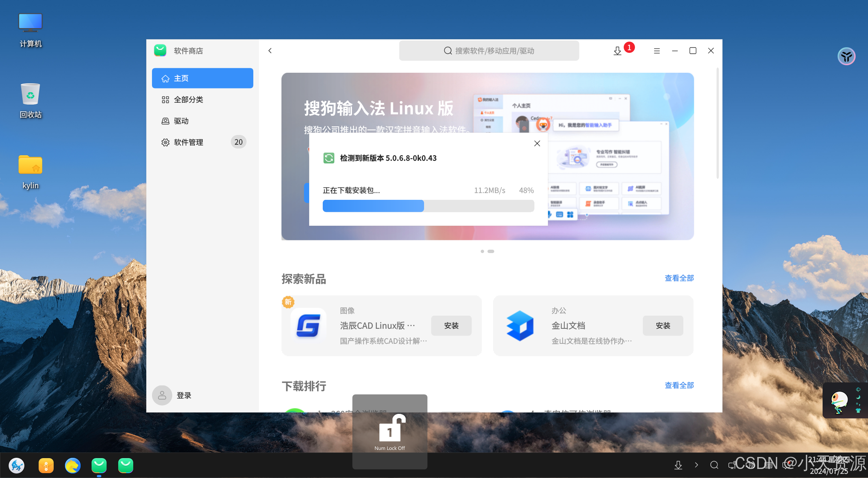Click 正在下载安装包... status text

pos(351,190)
